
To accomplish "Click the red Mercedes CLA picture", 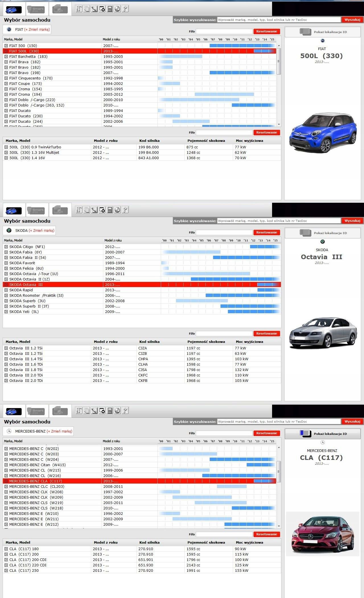I will tap(323, 534).
